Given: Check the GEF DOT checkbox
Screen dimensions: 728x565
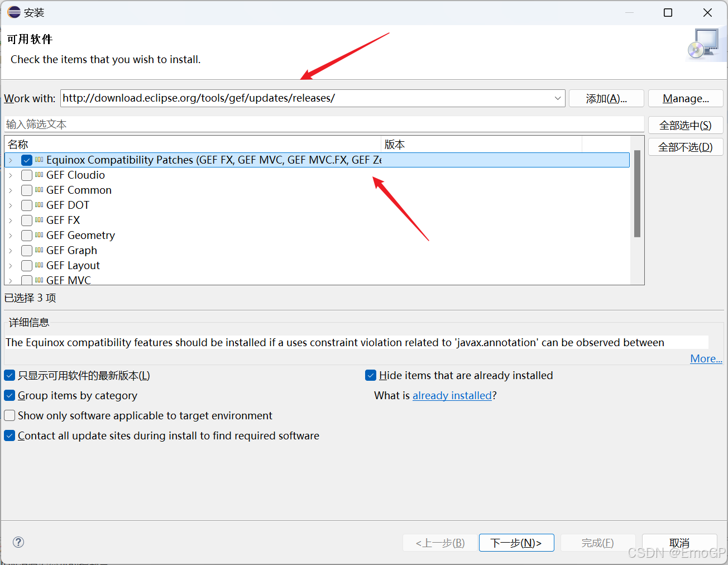Looking at the screenshot, I should click(27, 205).
